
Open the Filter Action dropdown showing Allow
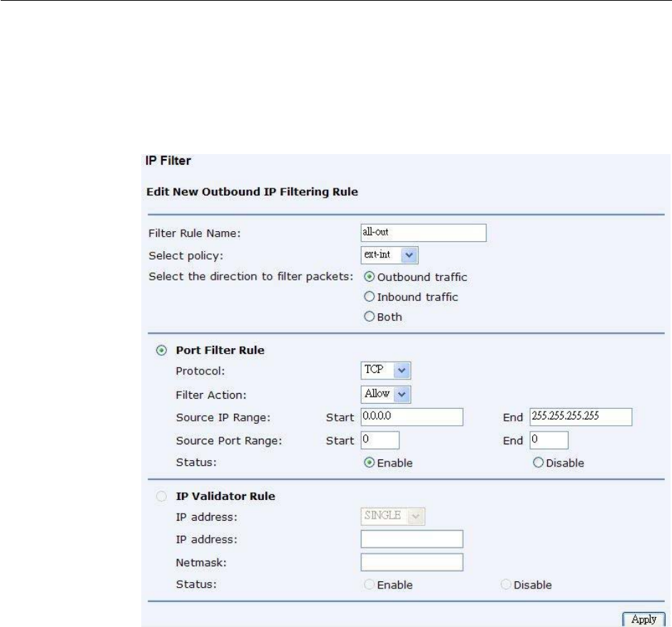click(386, 394)
